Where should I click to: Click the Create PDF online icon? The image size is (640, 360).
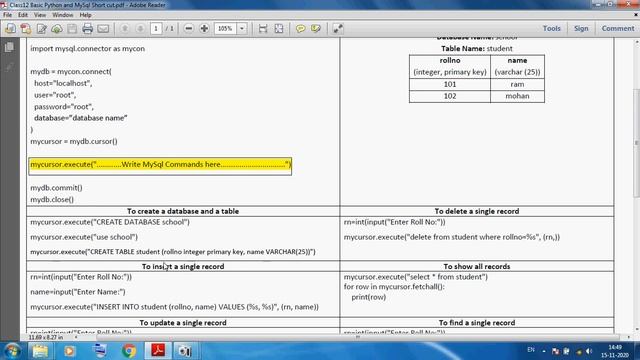(x=10, y=29)
